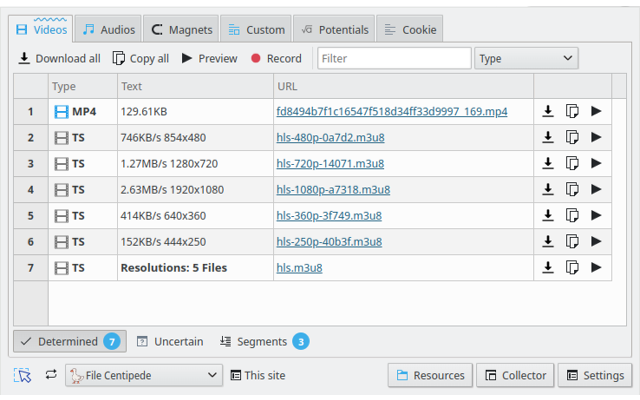The height and width of the screenshot is (400, 640).
Task: Download the hls-1080p stream
Action: (548, 189)
